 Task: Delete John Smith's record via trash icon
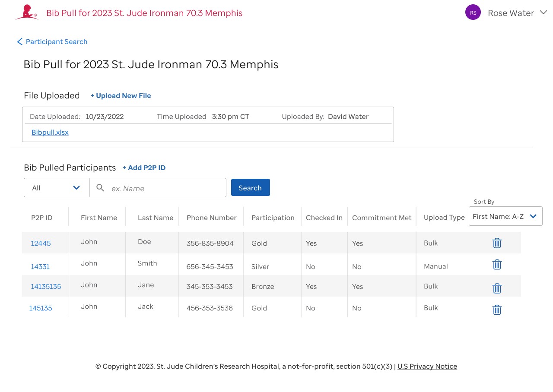[497, 265]
